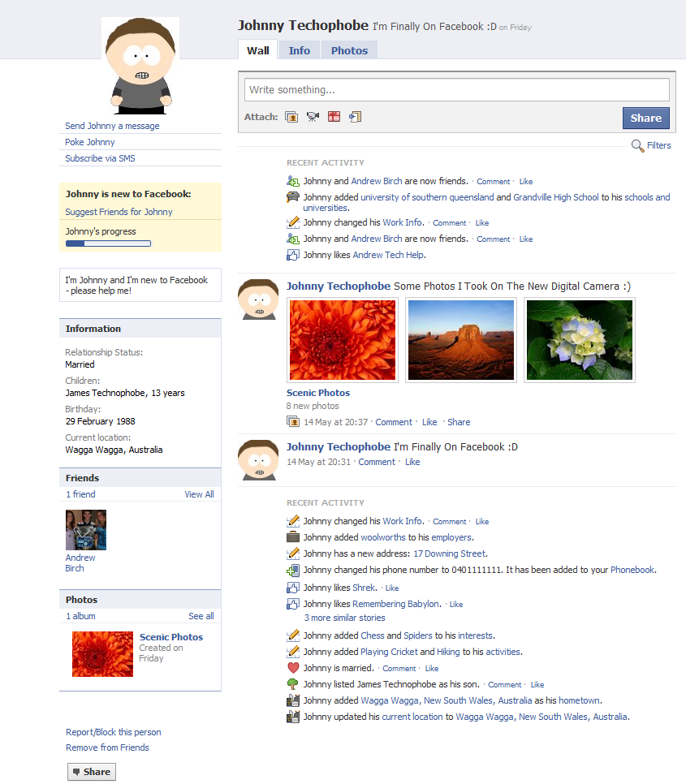Open Suggest Friends for Johnny
The height and width of the screenshot is (784, 686).
pos(119,212)
